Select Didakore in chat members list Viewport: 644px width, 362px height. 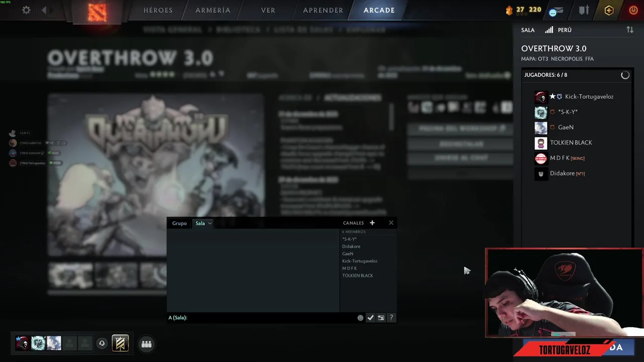(351, 246)
